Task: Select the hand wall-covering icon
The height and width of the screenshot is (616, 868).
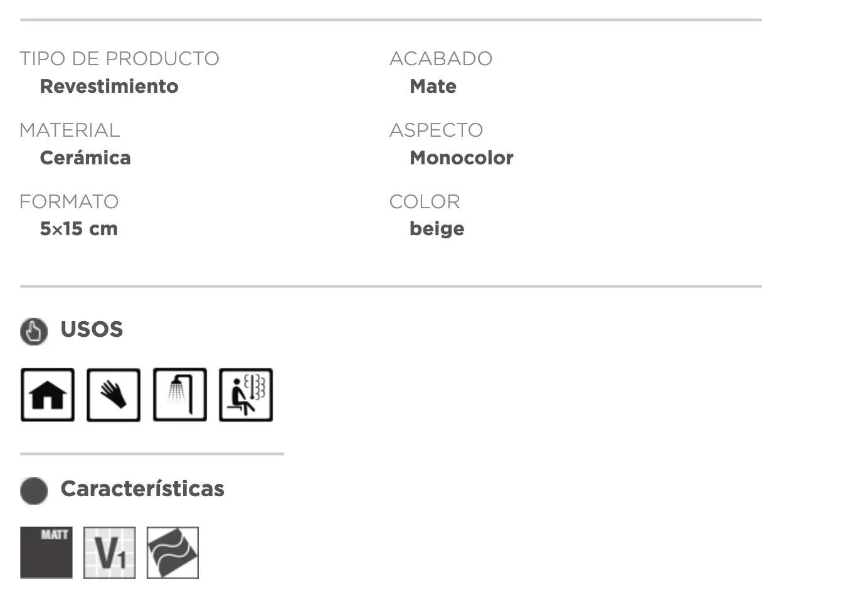Action: (114, 395)
